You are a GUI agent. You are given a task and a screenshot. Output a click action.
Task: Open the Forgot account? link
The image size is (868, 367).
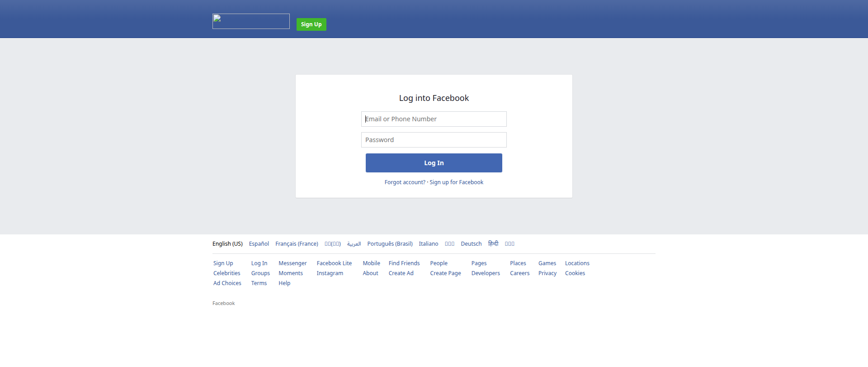405,182
